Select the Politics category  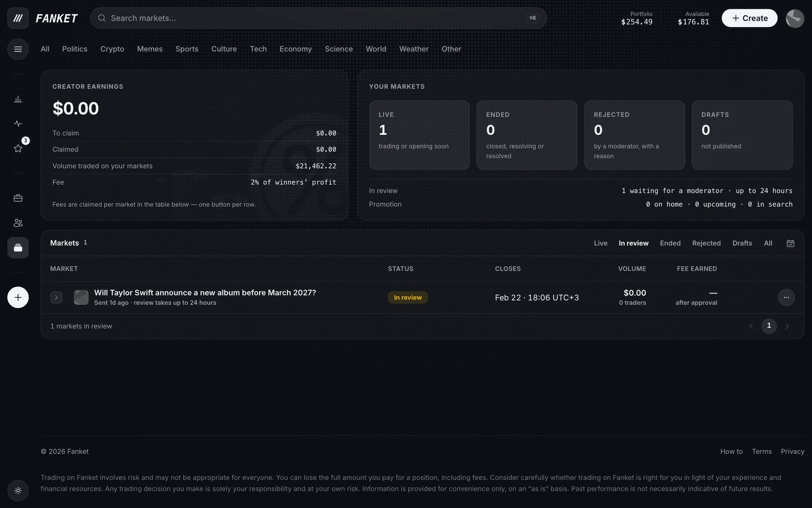75,49
